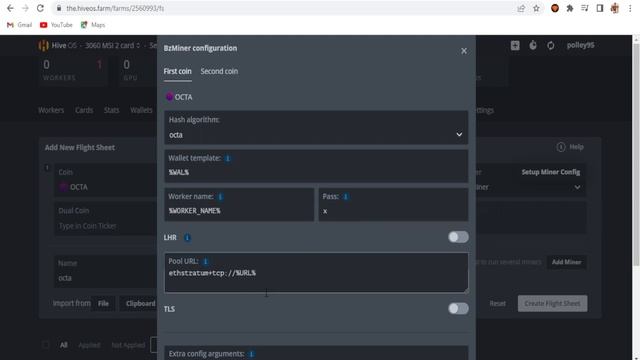640x360 pixels.
Task: Open the 3060 MSI 2 card farm selector
Action: (x=112, y=45)
